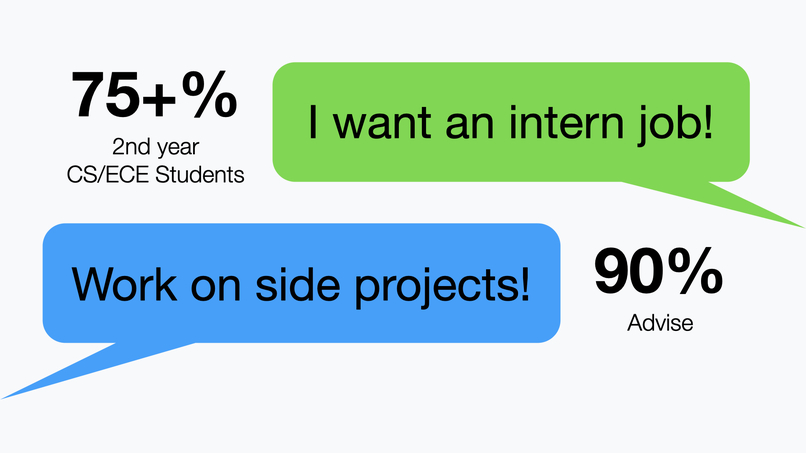Click the "Advise" label under 90%

tap(660, 323)
